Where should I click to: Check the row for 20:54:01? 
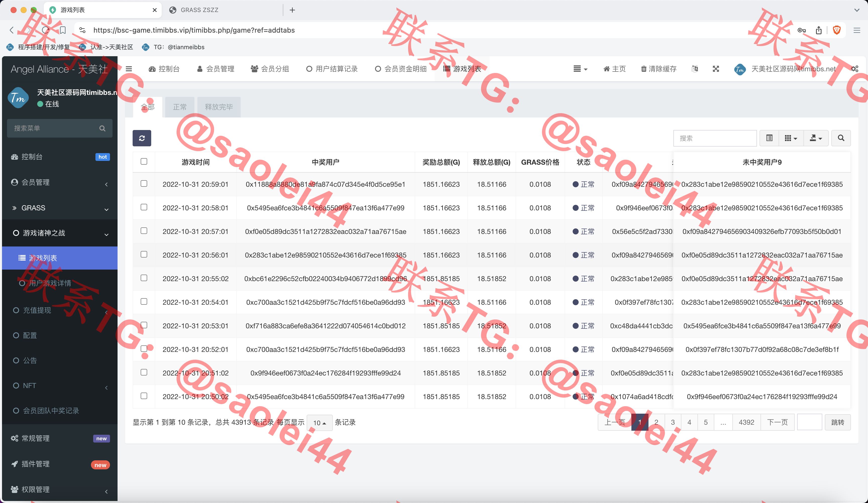(144, 301)
